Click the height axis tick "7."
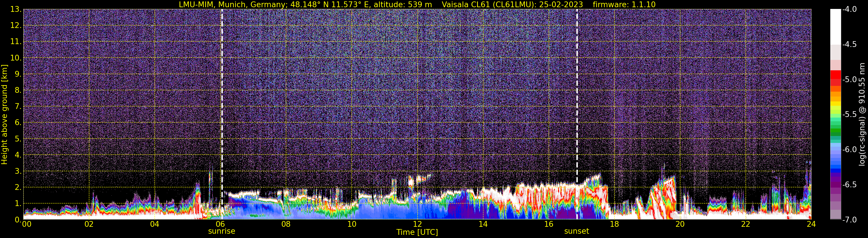868x238 pixels. tap(18, 107)
